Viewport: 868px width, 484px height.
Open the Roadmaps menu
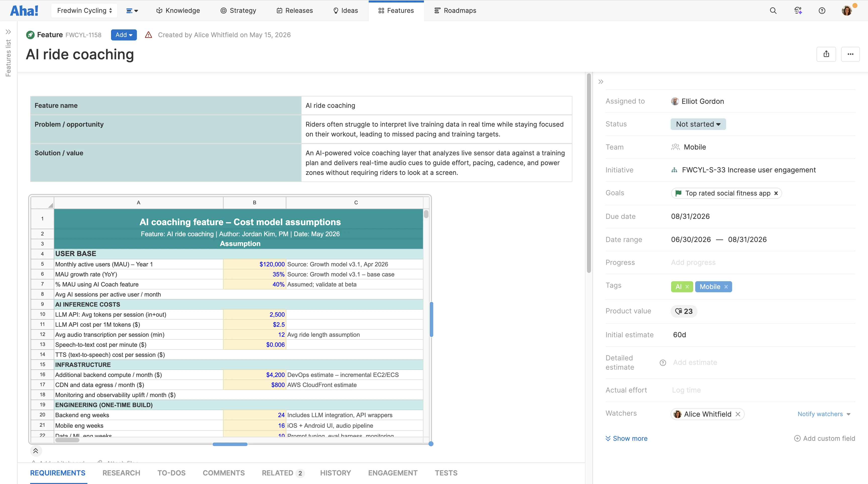point(455,11)
